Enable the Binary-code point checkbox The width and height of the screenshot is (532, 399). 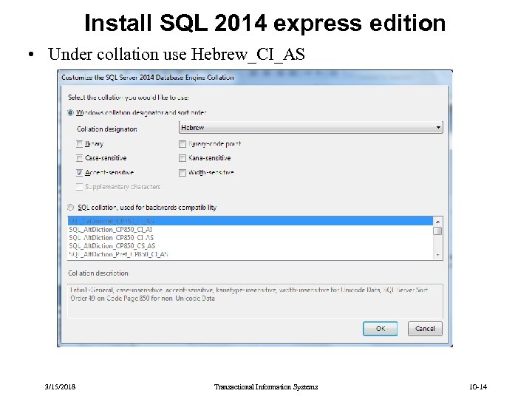coord(183,144)
